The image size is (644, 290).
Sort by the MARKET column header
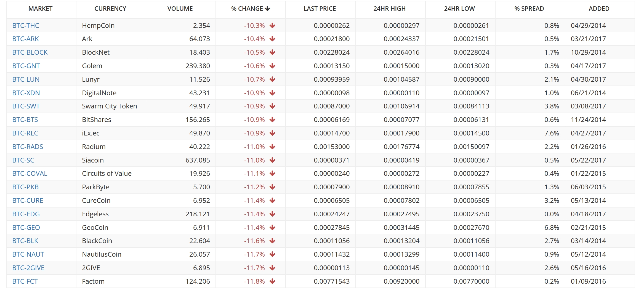[x=40, y=9]
